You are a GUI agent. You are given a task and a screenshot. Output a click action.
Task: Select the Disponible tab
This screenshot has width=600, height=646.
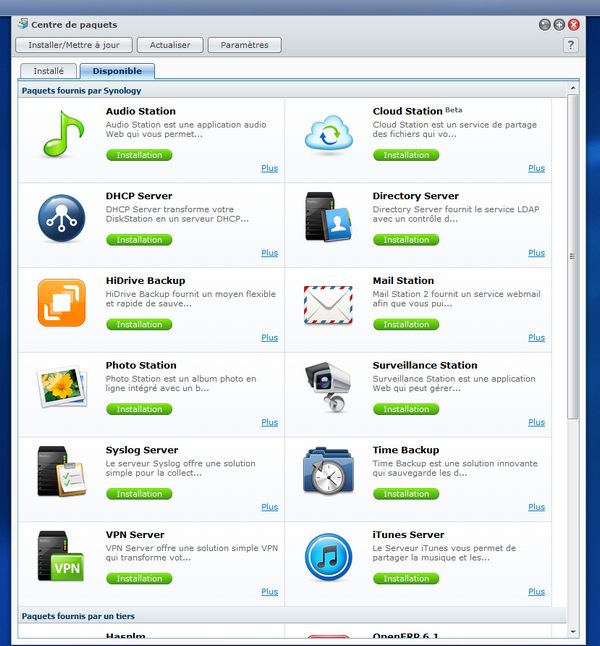point(117,71)
